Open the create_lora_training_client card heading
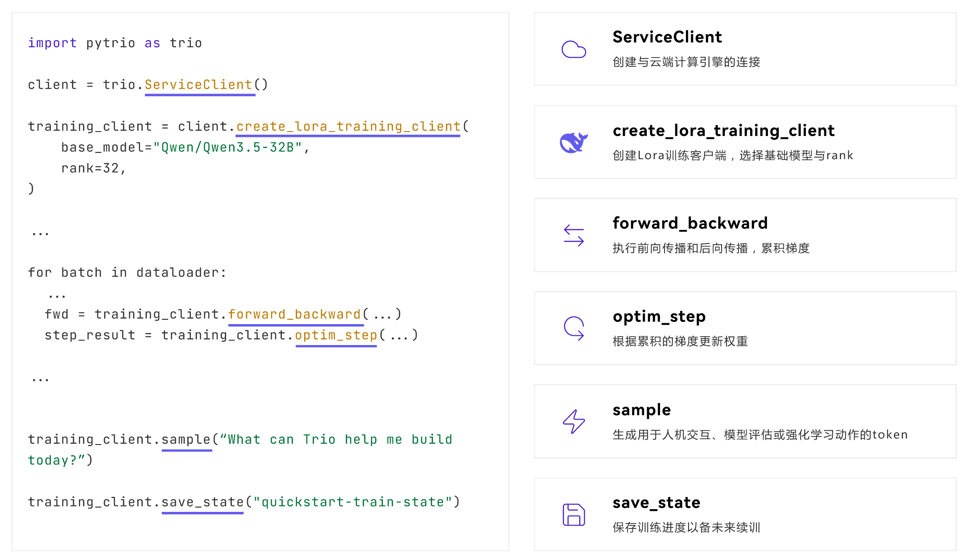 [x=723, y=131]
